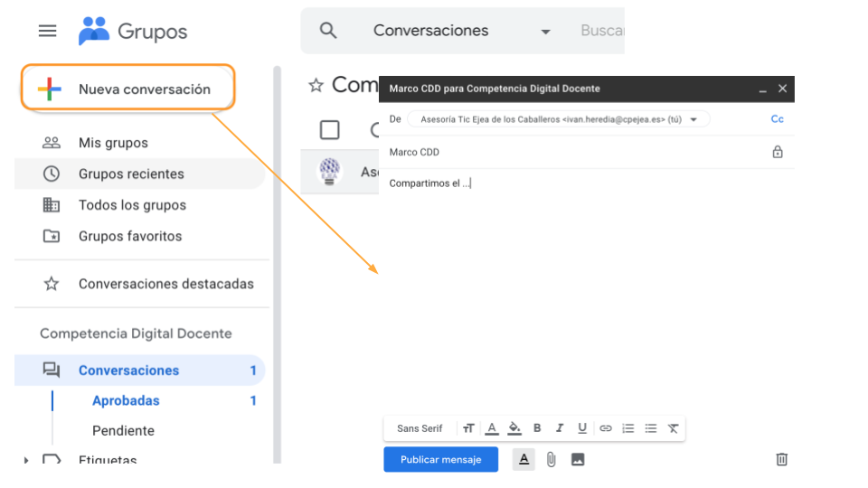Toggle underline formatting
Screen dimensions: 868x488
pyautogui.click(x=581, y=428)
